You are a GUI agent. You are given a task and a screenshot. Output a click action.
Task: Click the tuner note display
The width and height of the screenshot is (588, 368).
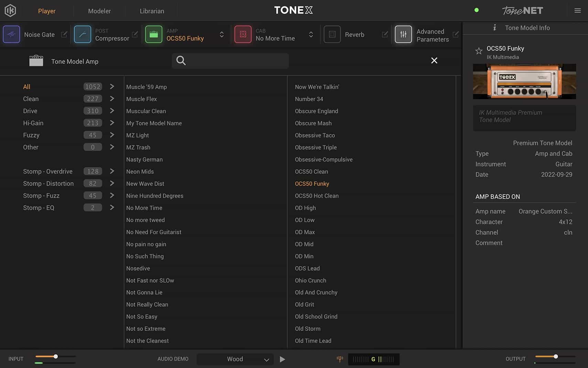(374, 359)
